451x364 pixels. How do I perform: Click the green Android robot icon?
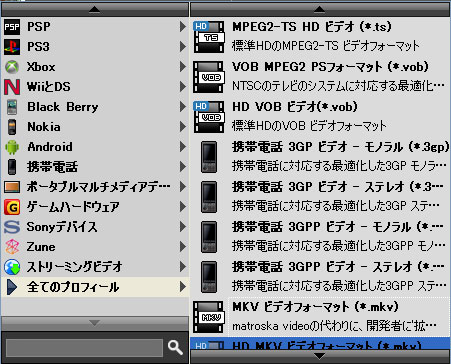[12, 147]
